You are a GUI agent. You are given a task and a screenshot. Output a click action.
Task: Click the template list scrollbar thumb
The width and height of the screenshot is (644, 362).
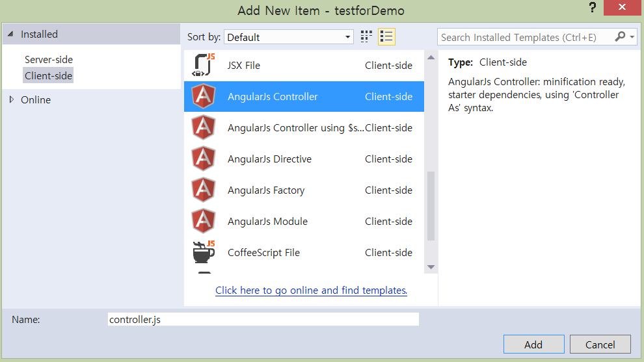(431, 205)
